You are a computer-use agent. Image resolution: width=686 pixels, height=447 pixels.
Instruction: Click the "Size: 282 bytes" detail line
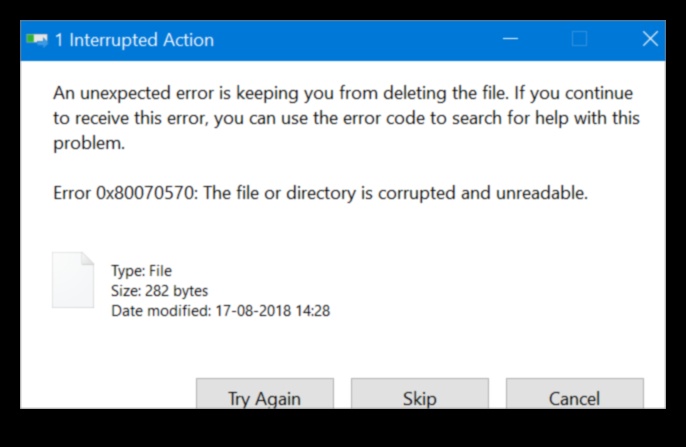pos(159,291)
